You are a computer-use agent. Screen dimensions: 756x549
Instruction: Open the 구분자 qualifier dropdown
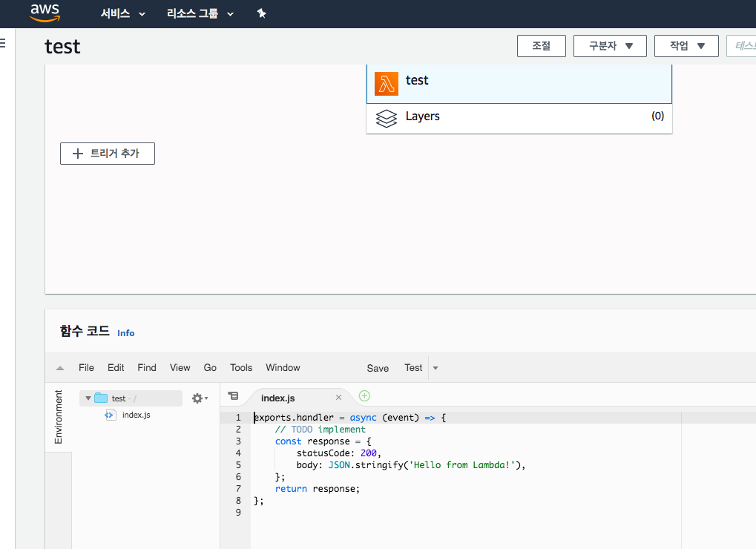point(610,46)
